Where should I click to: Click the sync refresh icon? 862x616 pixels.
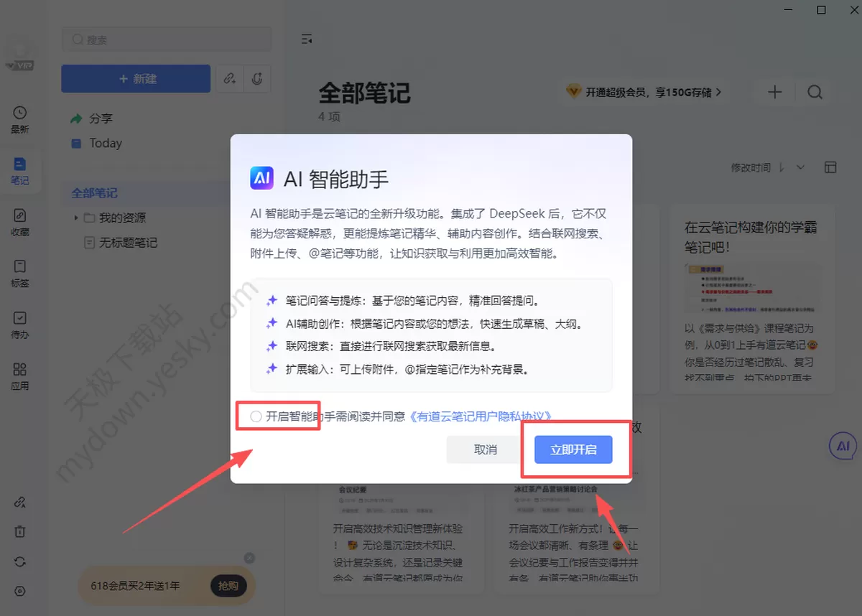click(x=20, y=562)
